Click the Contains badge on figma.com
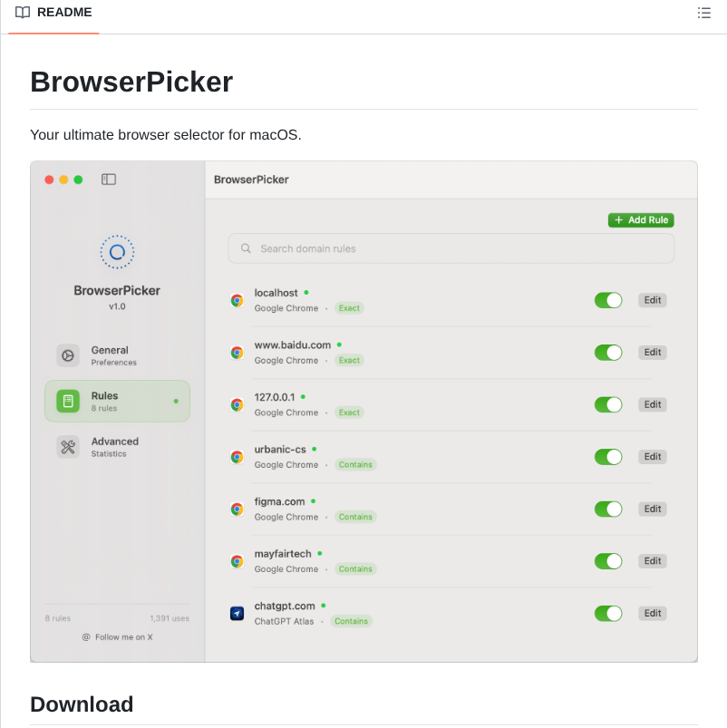727x728 pixels. pos(354,517)
